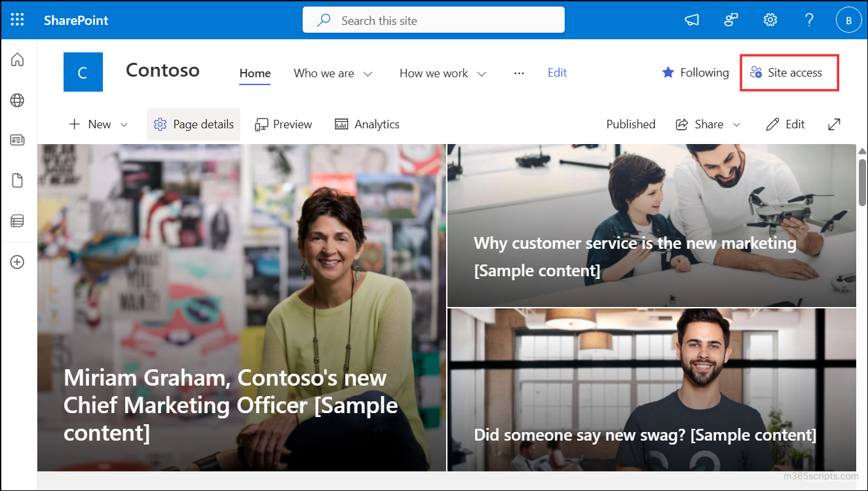The image size is (868, 491).
Task: Open the News feed icon in sidebar
Action: coord(18,139)
